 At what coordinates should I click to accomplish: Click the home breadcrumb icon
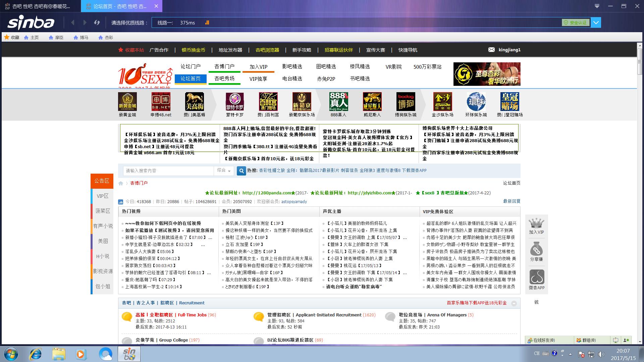121,183
